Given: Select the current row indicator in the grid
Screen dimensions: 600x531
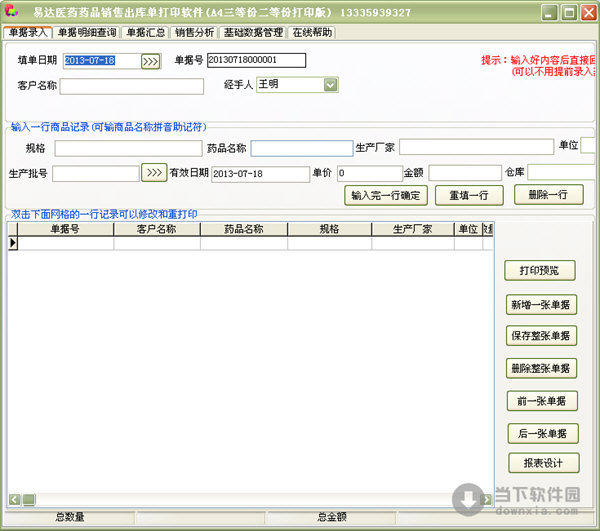Looking at the screenshot, I should pos(13,243).
